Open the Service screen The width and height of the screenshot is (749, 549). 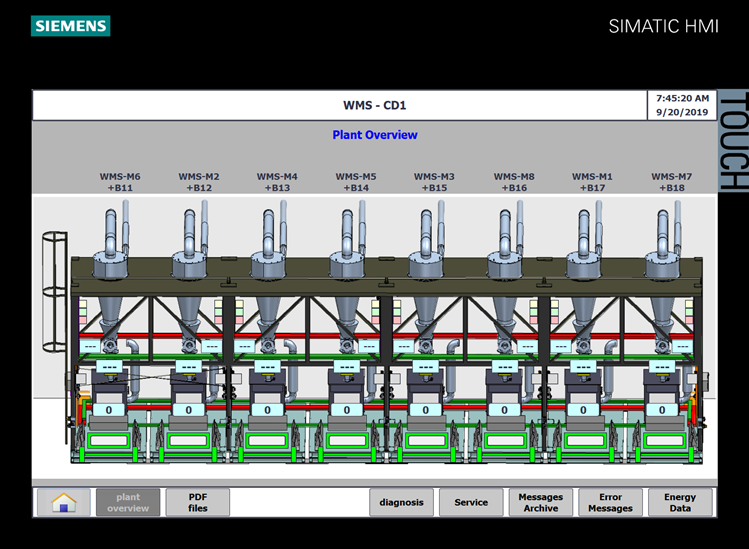471,502
